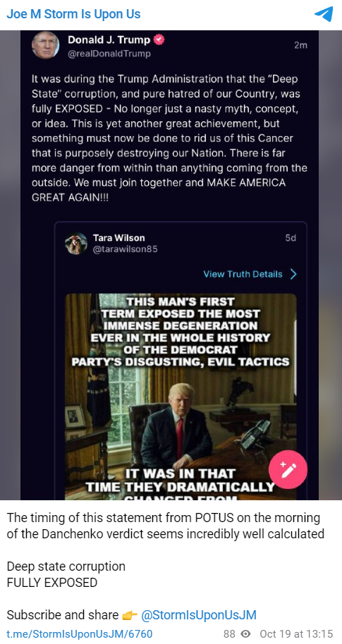Select the @realDonaldTrump handle
Screen dimensions: 342x644
[109, 54]
